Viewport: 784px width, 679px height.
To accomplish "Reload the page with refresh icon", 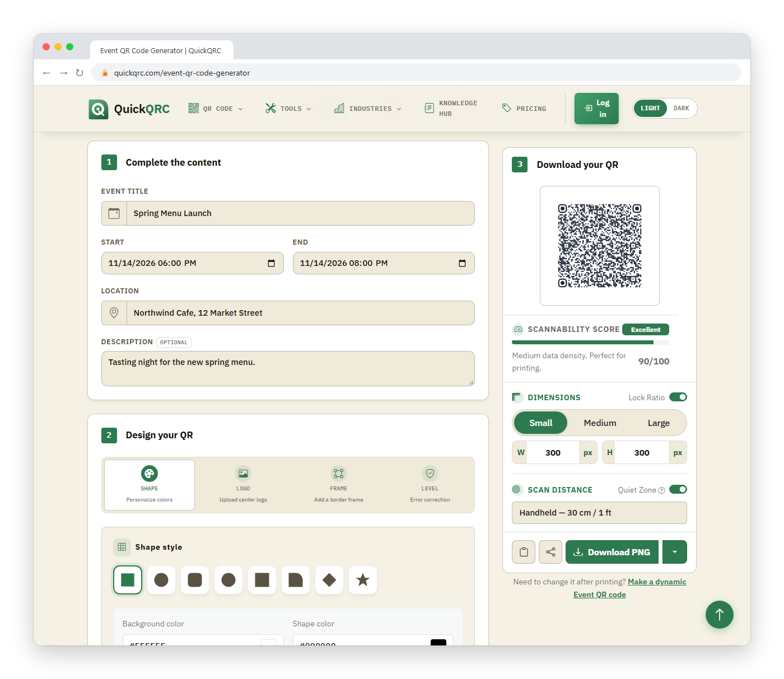I will click(80, 73).
